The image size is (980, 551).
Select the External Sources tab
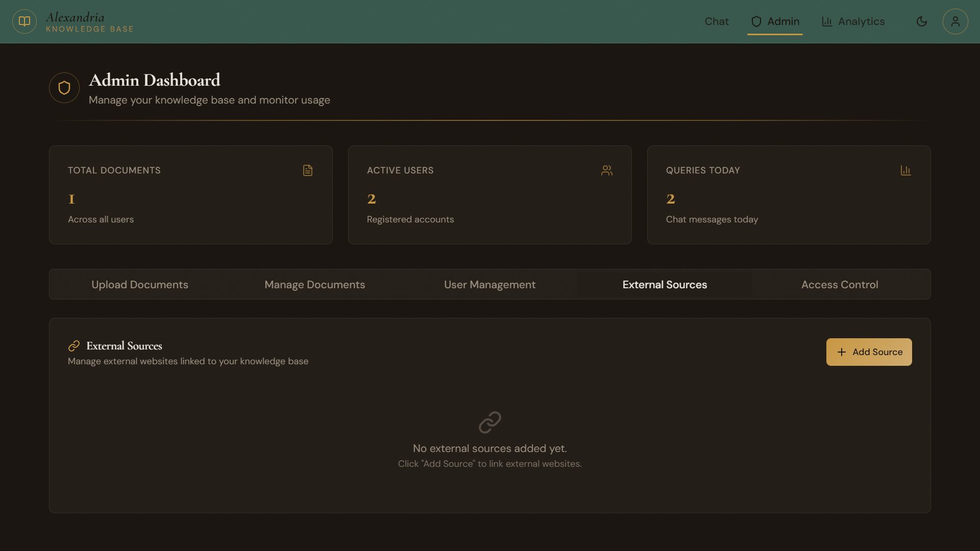(x=665, y=285)
